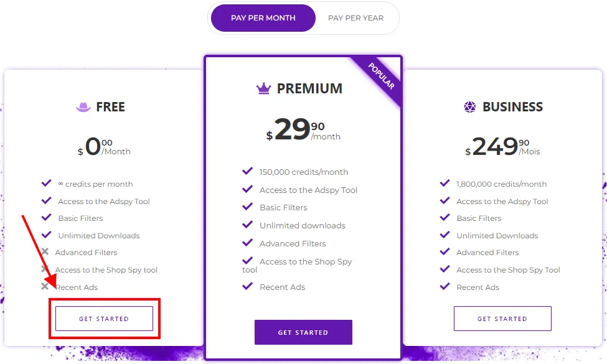The height and width of the screenshot is (364, 607).
Task: Click the POPULAR corner ribbon
Action: tap(383, 75)
